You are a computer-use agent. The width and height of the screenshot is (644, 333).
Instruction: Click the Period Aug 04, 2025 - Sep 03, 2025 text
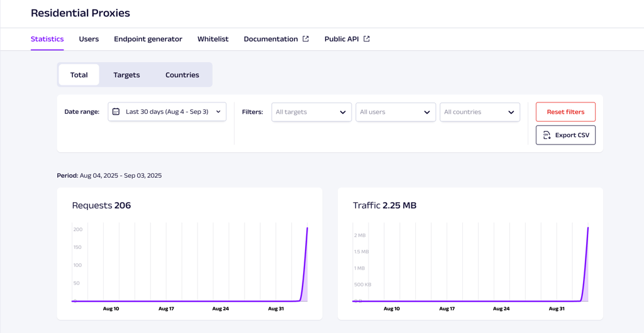click(x=109, y=175)
